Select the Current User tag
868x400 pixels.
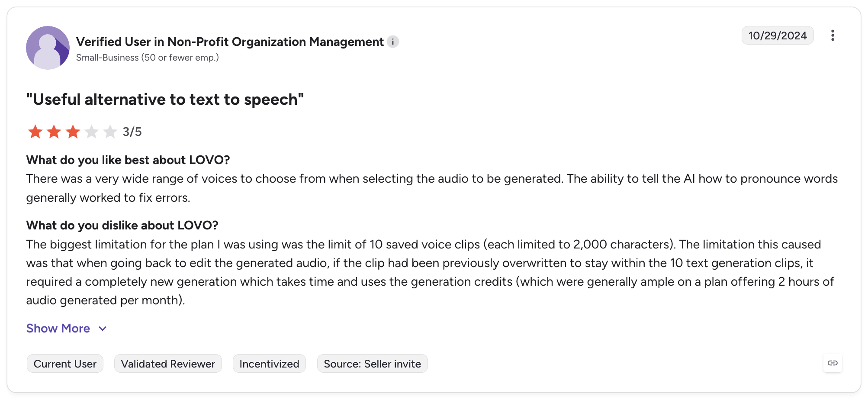click(65, 364)
